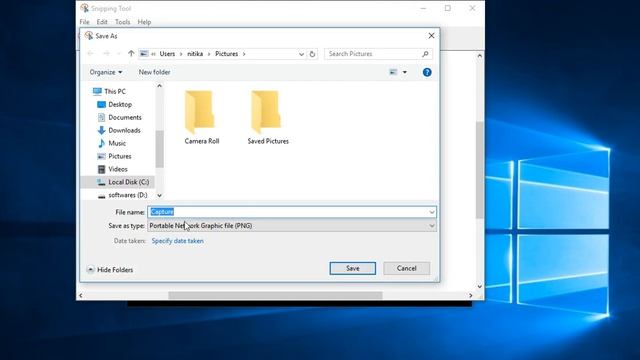This screenshot has width=640, height=360.
Task: Click the Cancel button
Action: click(x=407, y=269)
